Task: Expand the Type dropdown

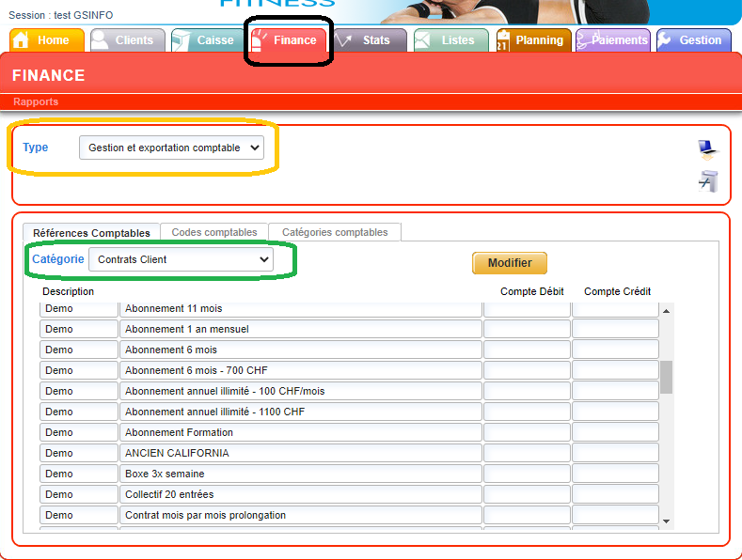Action: click(171, 148)
